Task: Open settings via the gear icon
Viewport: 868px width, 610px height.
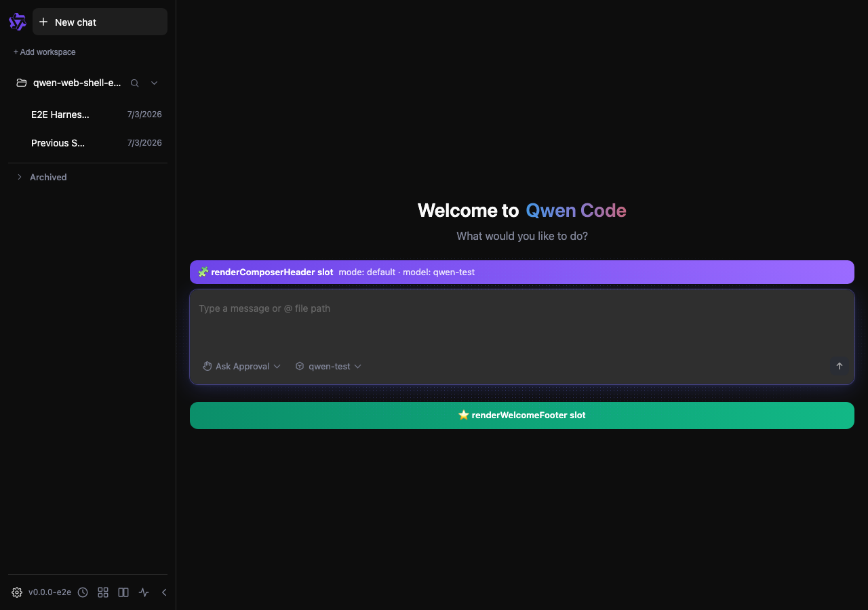Action: 17,592
